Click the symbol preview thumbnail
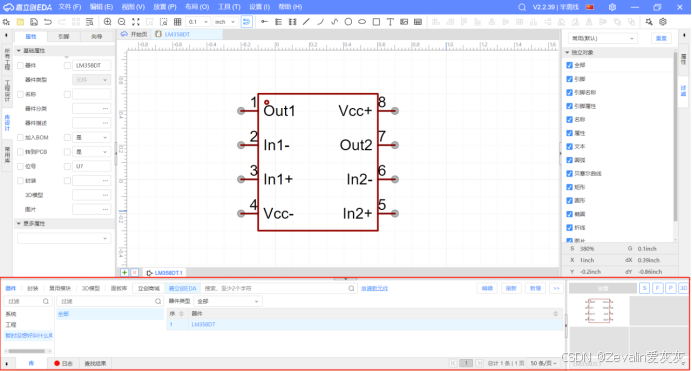The height and width of the screenshot is (371, 692). point(599,311)
